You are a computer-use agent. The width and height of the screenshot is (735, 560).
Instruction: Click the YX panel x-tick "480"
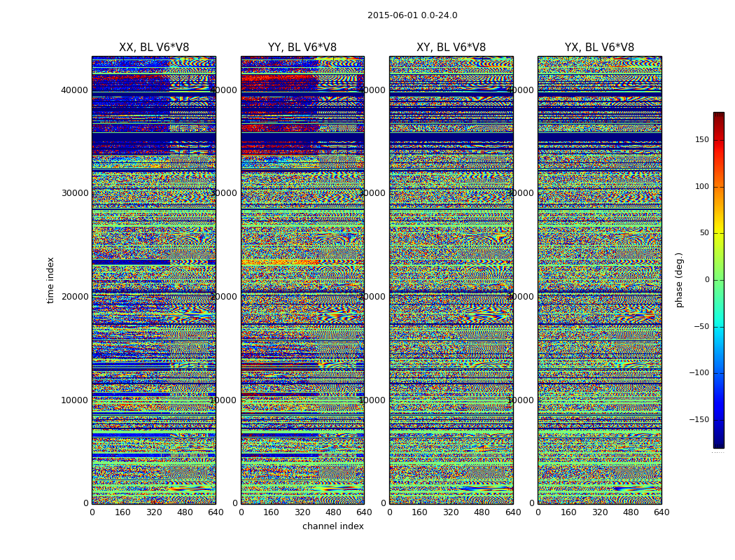[x=631, y=512]
